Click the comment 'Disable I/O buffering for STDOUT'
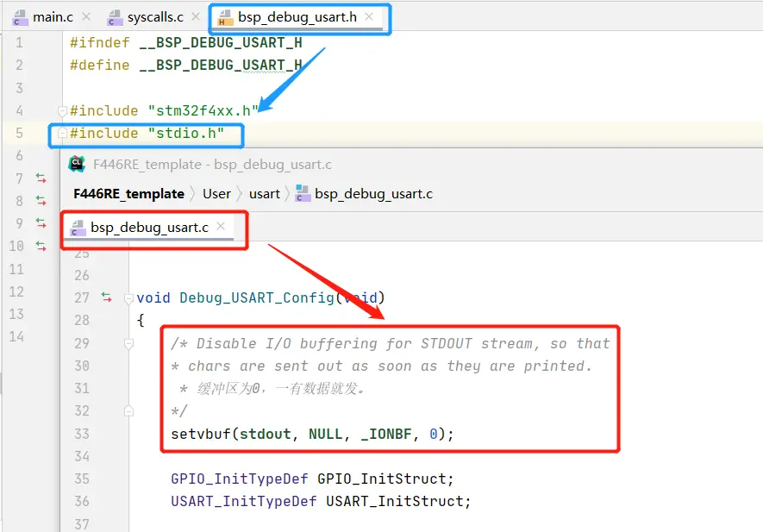 coord(335,344)
